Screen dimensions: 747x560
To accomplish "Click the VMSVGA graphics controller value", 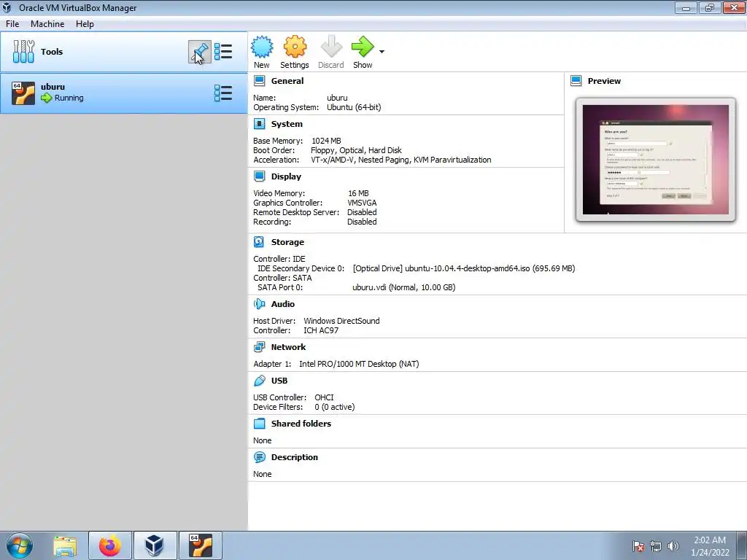I will pyautogui.click(x=362, y=203).
